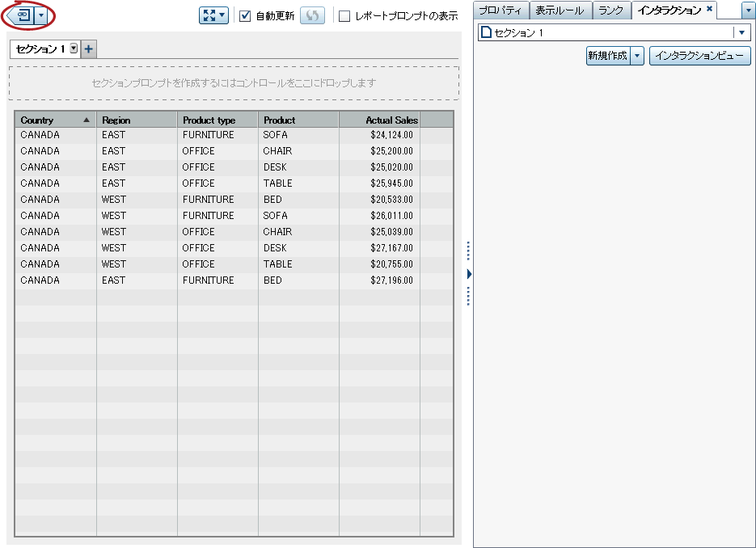This screenshot has width=756, height=548.
Task: Open the セクション 1 tab menu arrow
Action: pyautogui.click(x=74, y=48)
